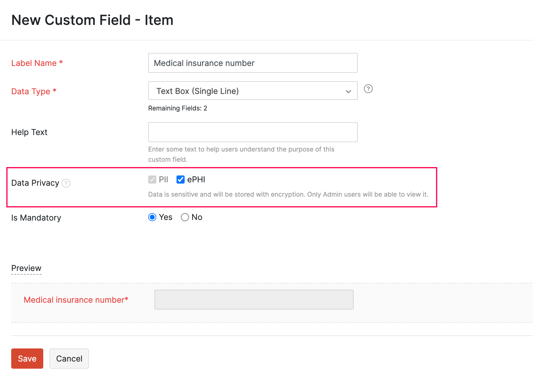Click the Is Mandatory label
Image resolution: width=533 pixels, height=392 pixels.
click(36, 217)
